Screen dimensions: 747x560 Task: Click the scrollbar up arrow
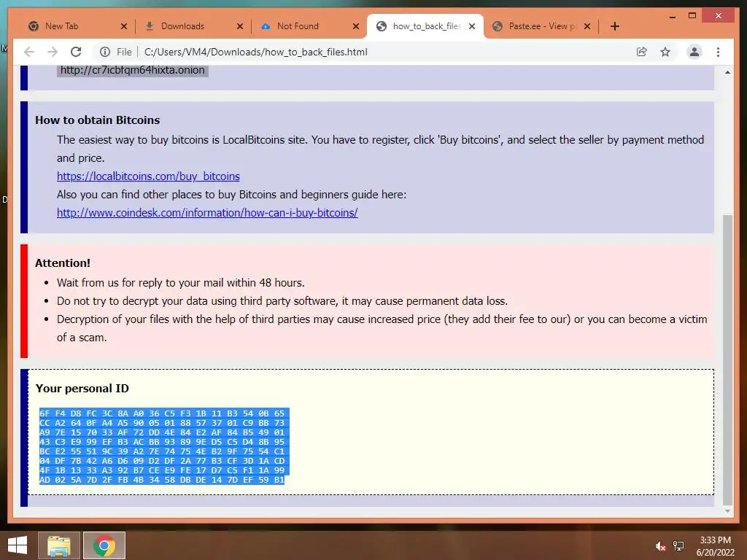click(727, 72)
